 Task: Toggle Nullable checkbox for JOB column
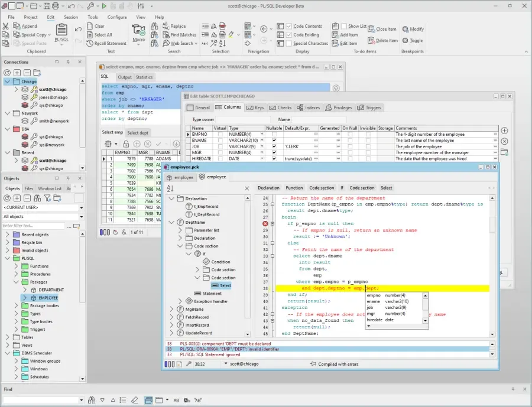coord(274,146)
